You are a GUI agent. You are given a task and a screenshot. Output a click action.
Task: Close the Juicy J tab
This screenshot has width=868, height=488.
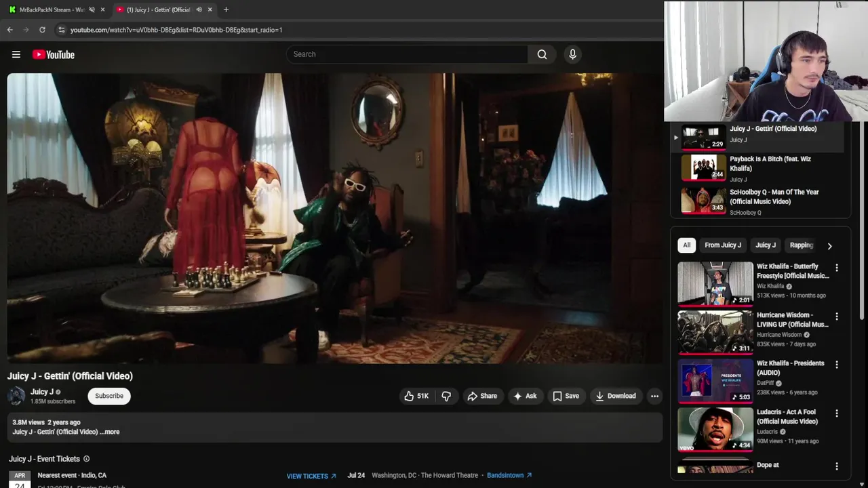[x=210, y=9]
